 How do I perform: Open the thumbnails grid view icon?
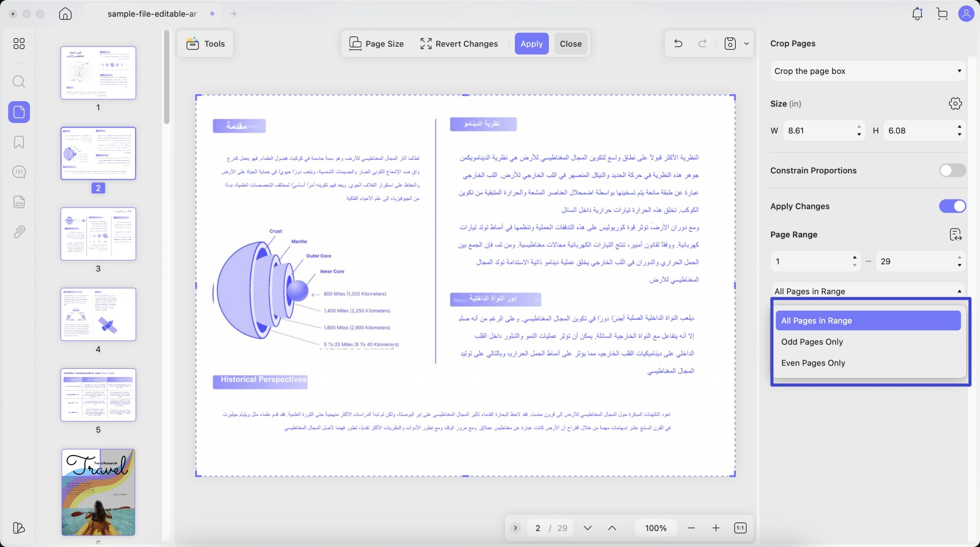pos(19,43)
